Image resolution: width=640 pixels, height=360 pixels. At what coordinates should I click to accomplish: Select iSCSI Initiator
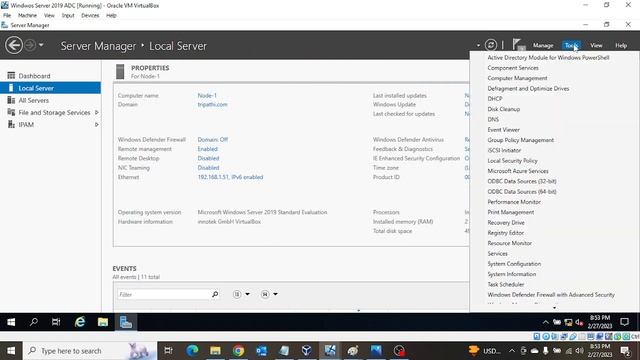coord(504,150)
